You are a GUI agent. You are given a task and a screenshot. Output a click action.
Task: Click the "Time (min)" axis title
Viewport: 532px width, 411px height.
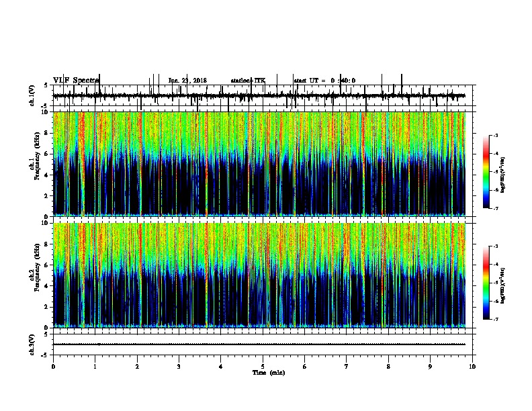pos(269,373)
